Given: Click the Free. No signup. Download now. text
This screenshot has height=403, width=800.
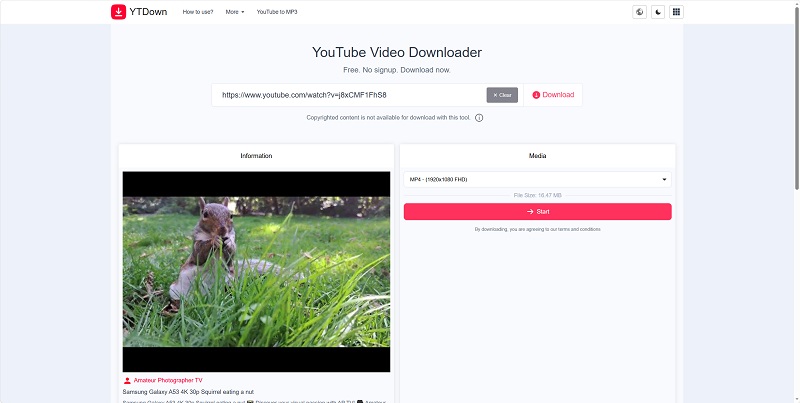Looking at the screenshot, I should [396, 70].
